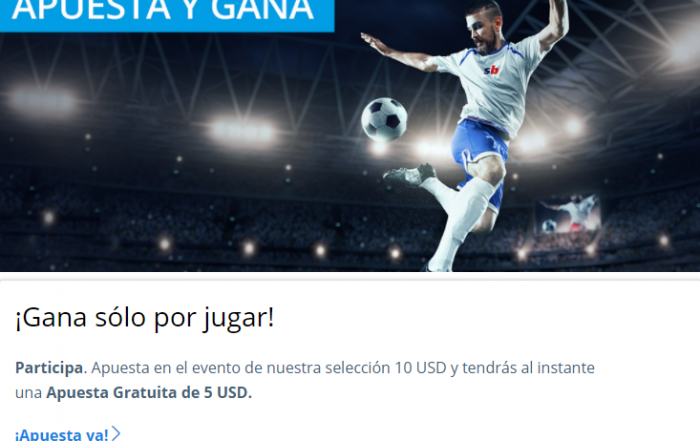Click the ¡Gana sólo por jugar! heading

[145, 318]
